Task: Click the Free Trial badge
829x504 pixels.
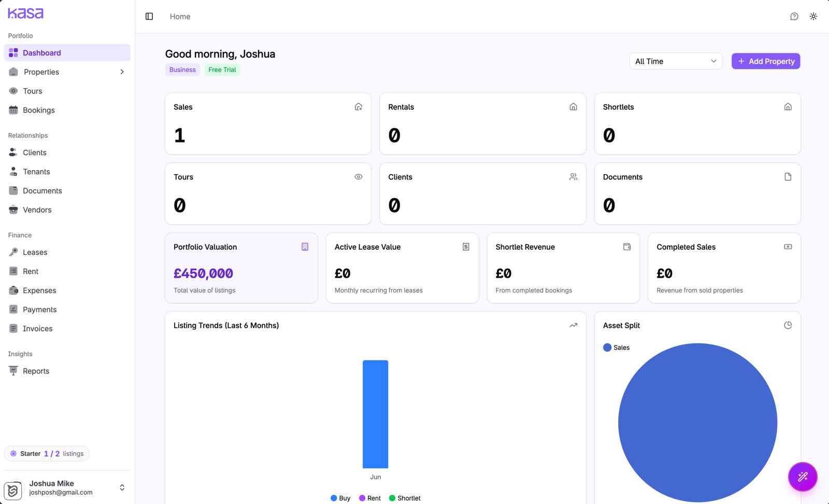Action: coord(222,70)
